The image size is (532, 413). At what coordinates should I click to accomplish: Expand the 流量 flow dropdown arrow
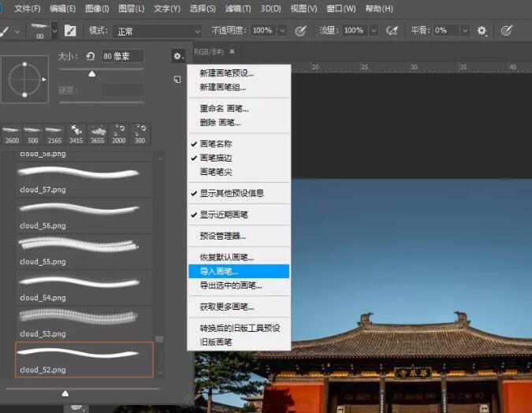(x=373, y=31)
